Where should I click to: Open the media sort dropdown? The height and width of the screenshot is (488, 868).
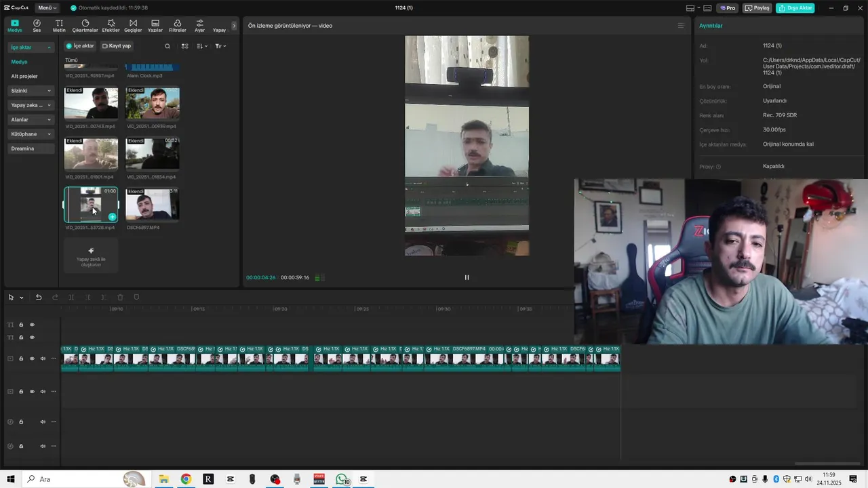point(202,46)
